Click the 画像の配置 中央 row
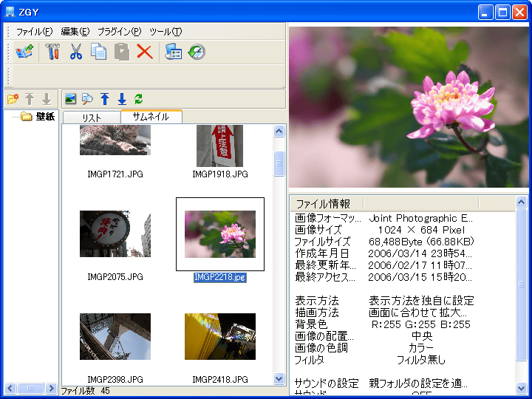 pos(384,336)
